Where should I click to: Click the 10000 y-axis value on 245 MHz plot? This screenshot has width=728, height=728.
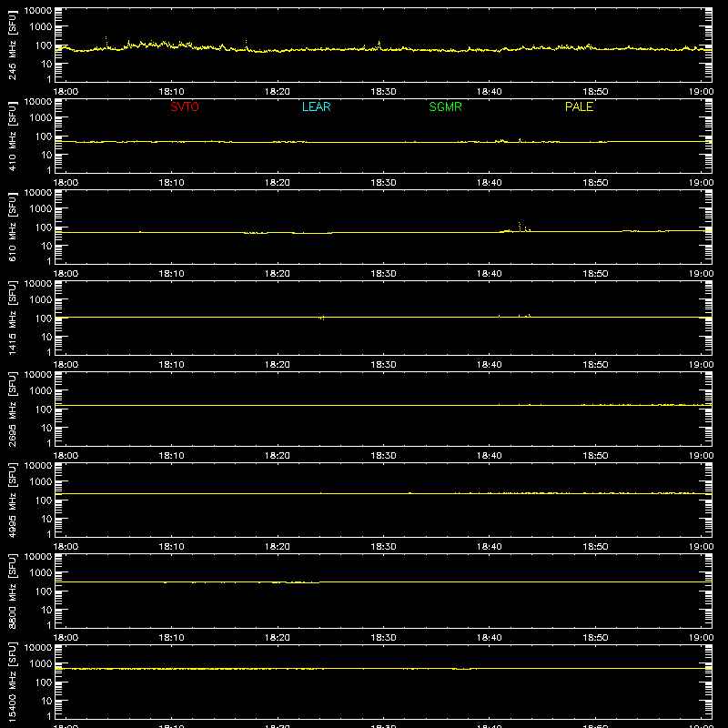coord(38,11)
